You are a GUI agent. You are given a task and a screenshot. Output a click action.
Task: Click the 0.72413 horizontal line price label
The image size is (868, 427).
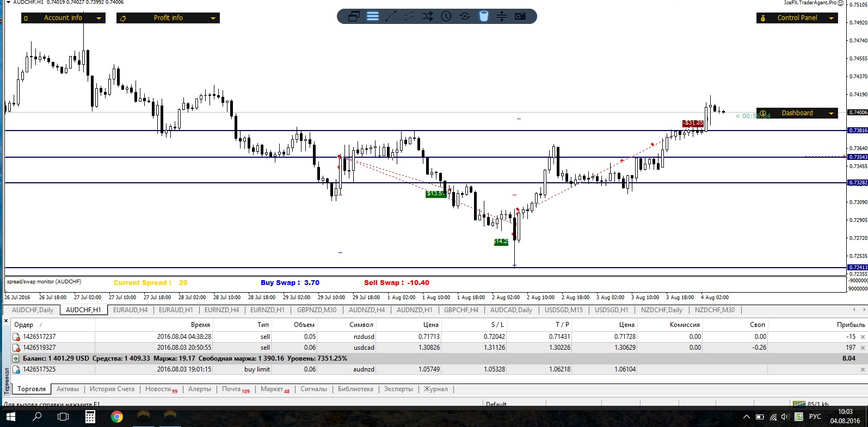(x=858, y=268)
